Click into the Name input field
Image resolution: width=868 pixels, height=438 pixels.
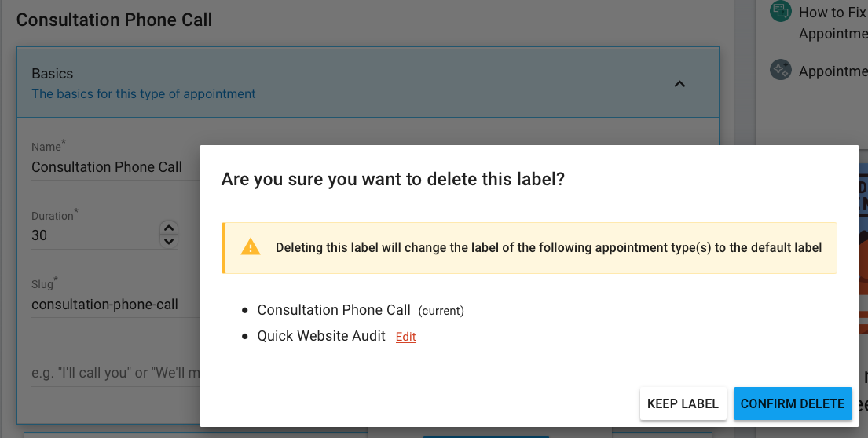[x=110, y=167]
